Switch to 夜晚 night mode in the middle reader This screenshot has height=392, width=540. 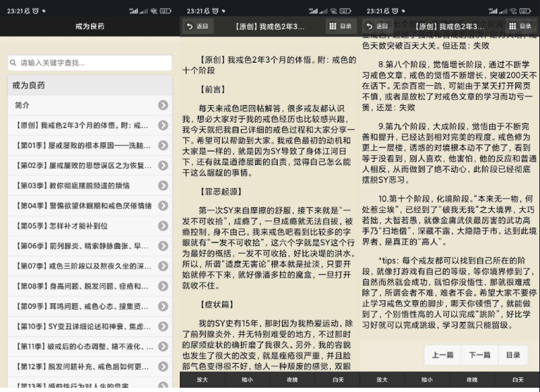(x=292, y=379)
